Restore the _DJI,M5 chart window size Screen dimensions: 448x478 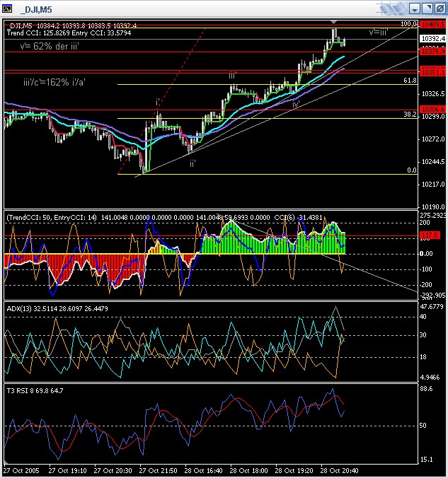coord(427,9)
